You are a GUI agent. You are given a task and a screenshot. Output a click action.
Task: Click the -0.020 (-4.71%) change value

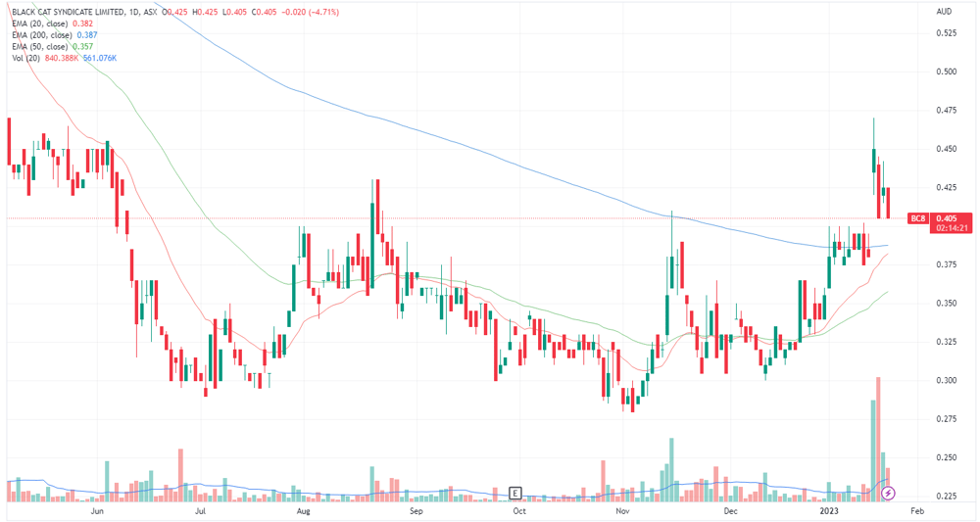pyautogui.click(x=310, y=12)
